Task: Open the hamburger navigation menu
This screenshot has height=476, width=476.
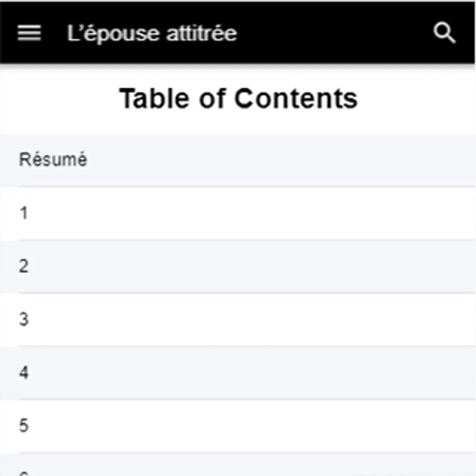Action: click(x=29, y=33)
